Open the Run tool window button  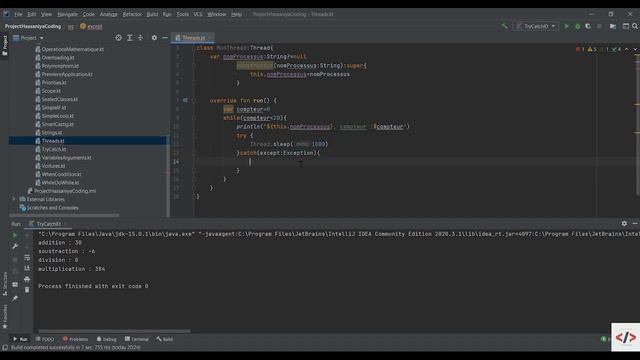(20, 339)
